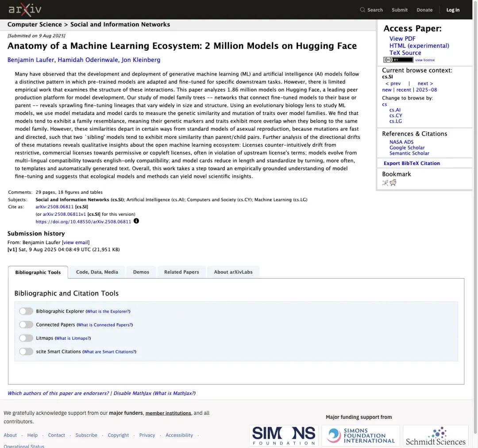Click the Schmidt Sciences logo
Image resolution: width=478 pixels, height=448 pixels.
(x=436, y=436)
